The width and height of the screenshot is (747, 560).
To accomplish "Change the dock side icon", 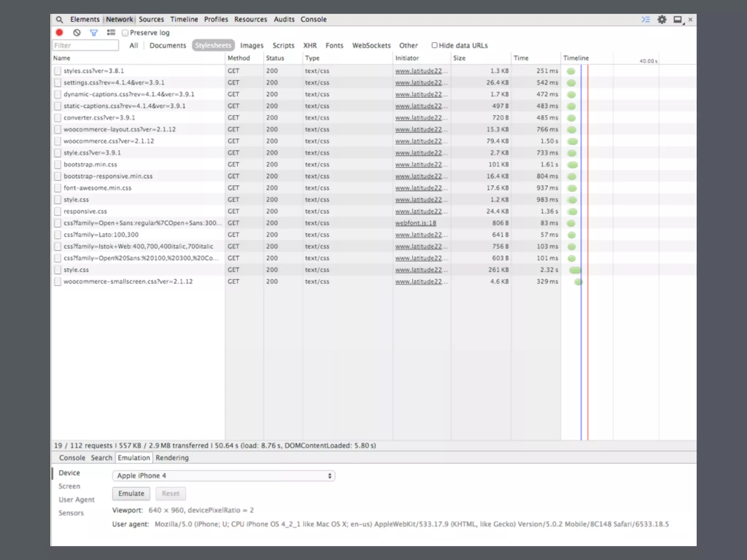I will click(678, 20).
